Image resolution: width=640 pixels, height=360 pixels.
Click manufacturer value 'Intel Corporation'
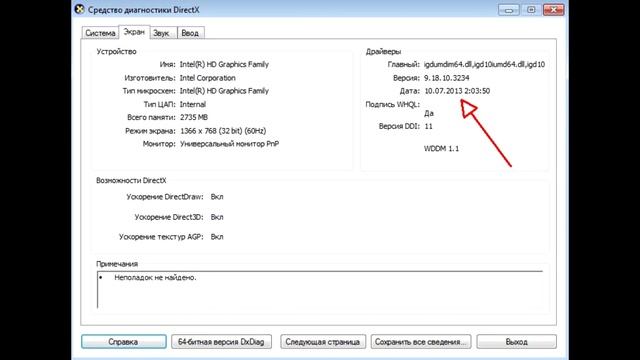coord(207,78)
